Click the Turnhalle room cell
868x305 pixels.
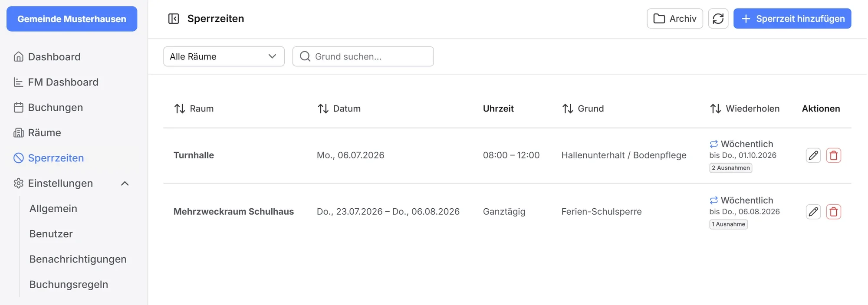click(194, 155)
